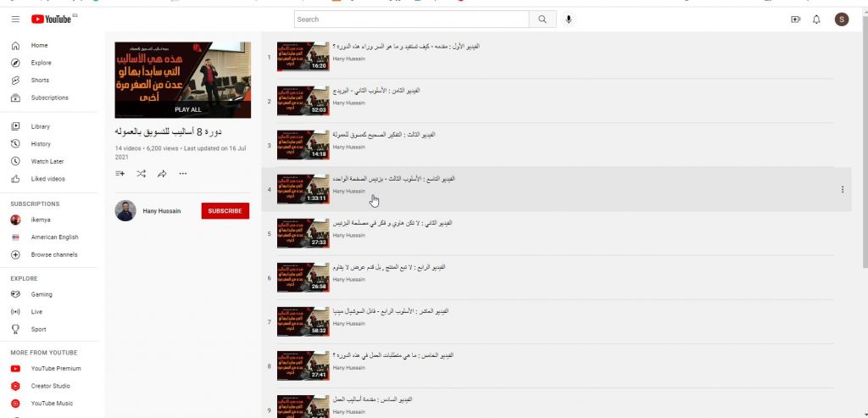Click title of playlist video 6

pyautogui.click(x=389, y=267)
